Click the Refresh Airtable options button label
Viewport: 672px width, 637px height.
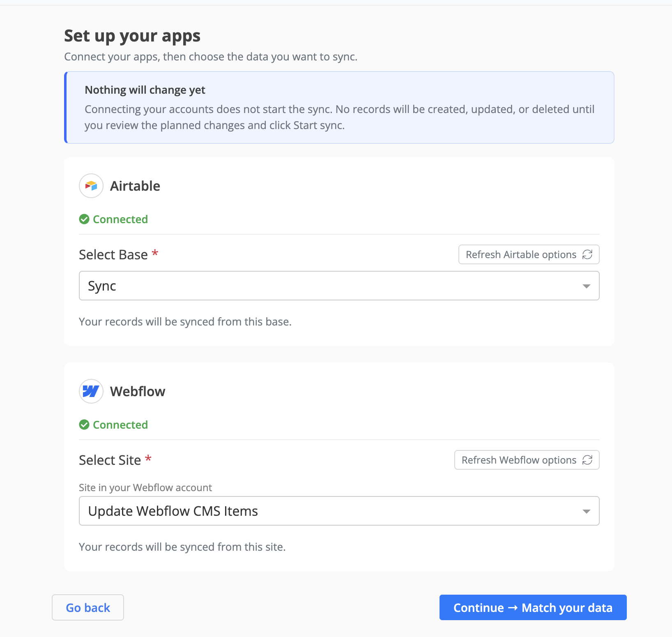521,255
